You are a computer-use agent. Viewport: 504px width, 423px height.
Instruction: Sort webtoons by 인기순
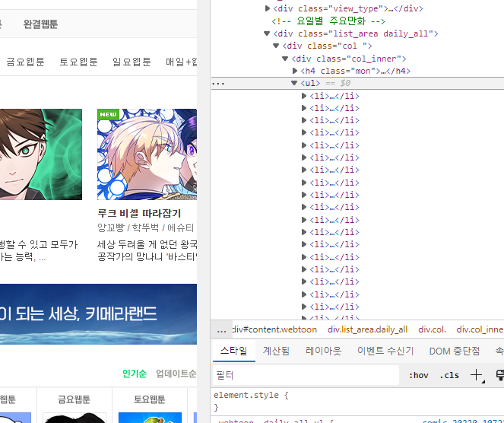click(135, 374)
